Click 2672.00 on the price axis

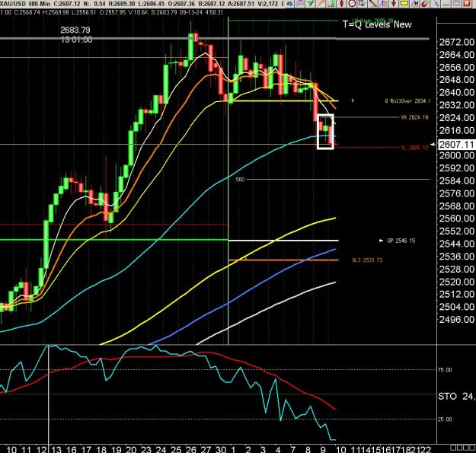pos(457,42)
